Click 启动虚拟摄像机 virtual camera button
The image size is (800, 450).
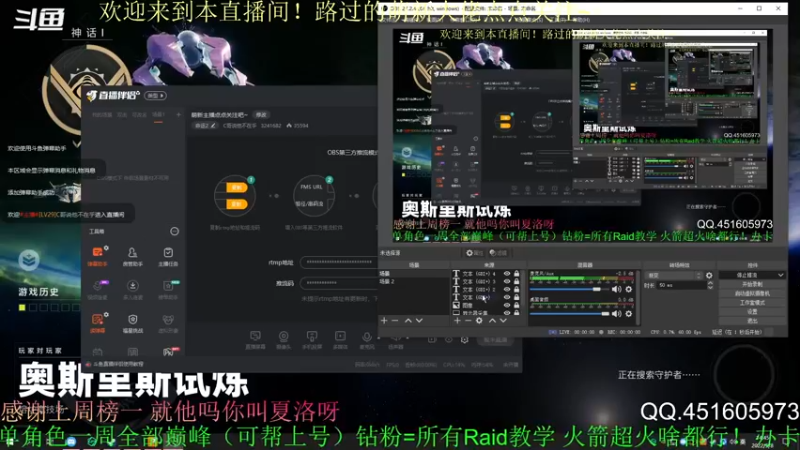click(752, 294)
